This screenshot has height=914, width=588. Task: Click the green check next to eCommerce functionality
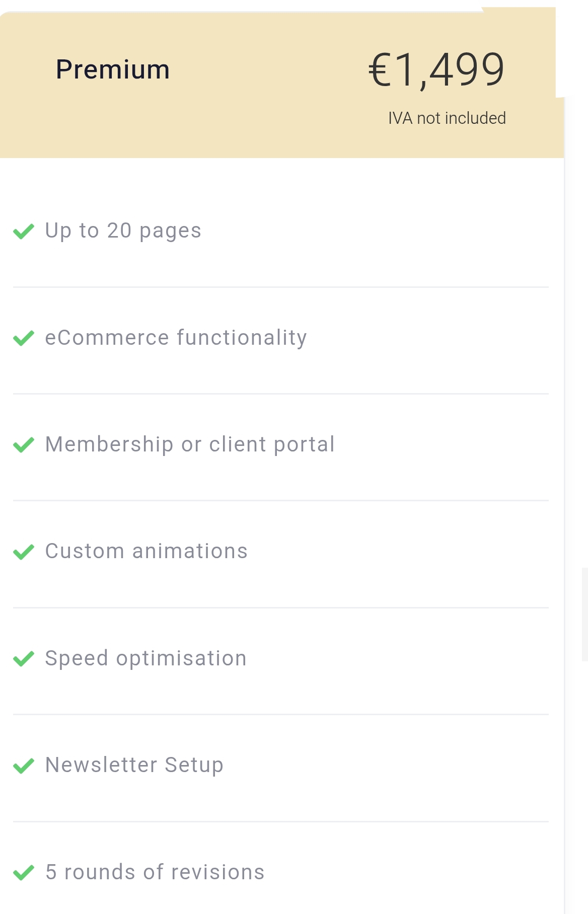[x=24, y=338]
